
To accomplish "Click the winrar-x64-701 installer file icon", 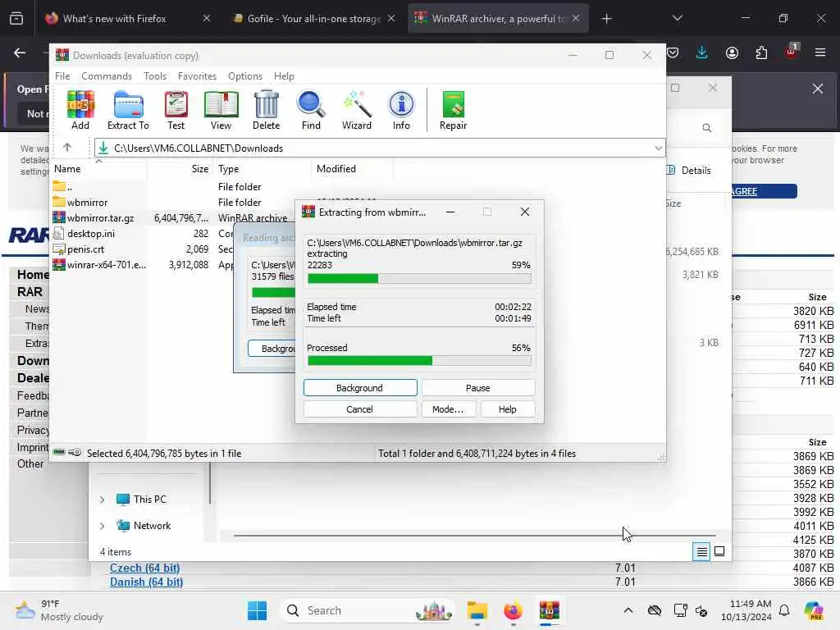I will pyautogui.click(x=59, y=265).
